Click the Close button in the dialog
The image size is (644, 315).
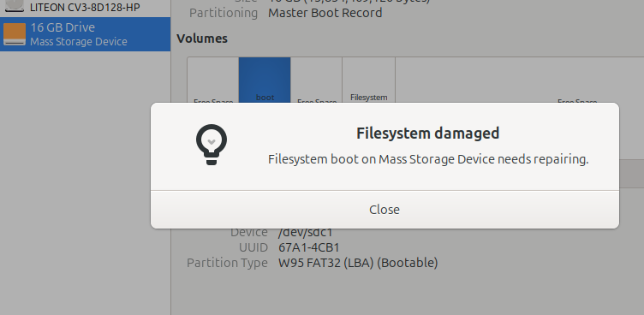pyautogui.click(x=385, y=210)
